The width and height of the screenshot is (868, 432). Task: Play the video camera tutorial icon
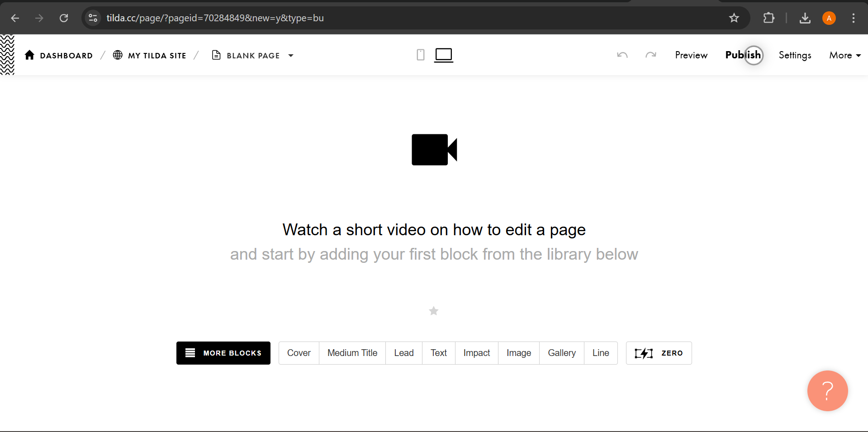(x=434, y=150)
